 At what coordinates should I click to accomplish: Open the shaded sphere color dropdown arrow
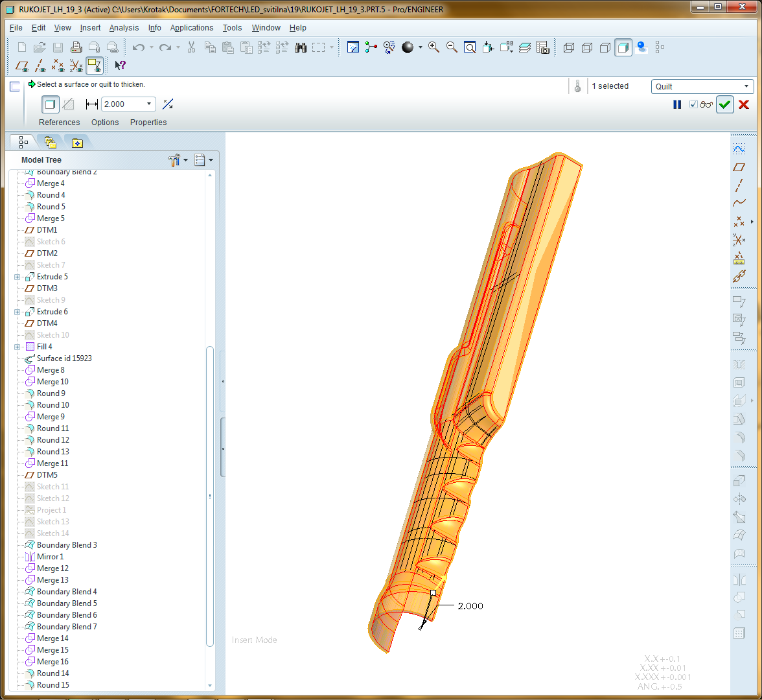tap(420, 47)
